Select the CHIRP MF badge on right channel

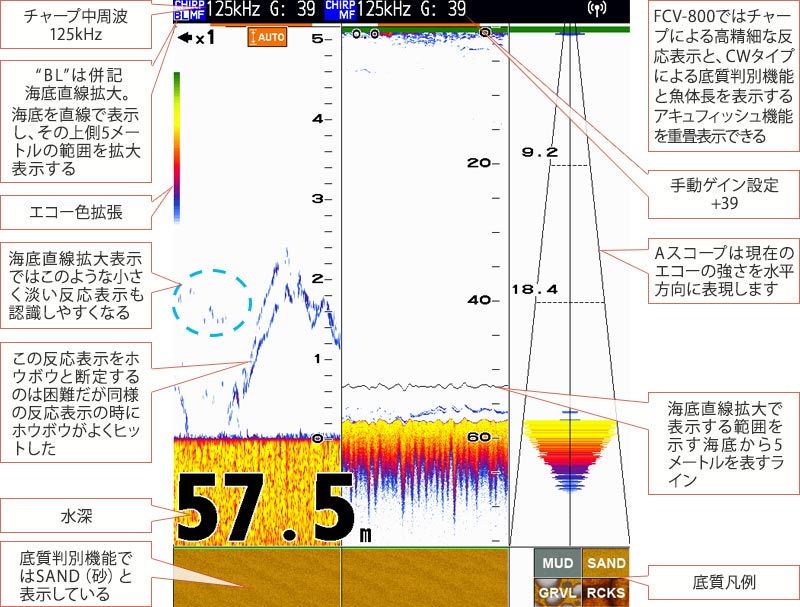pos(338,12)
